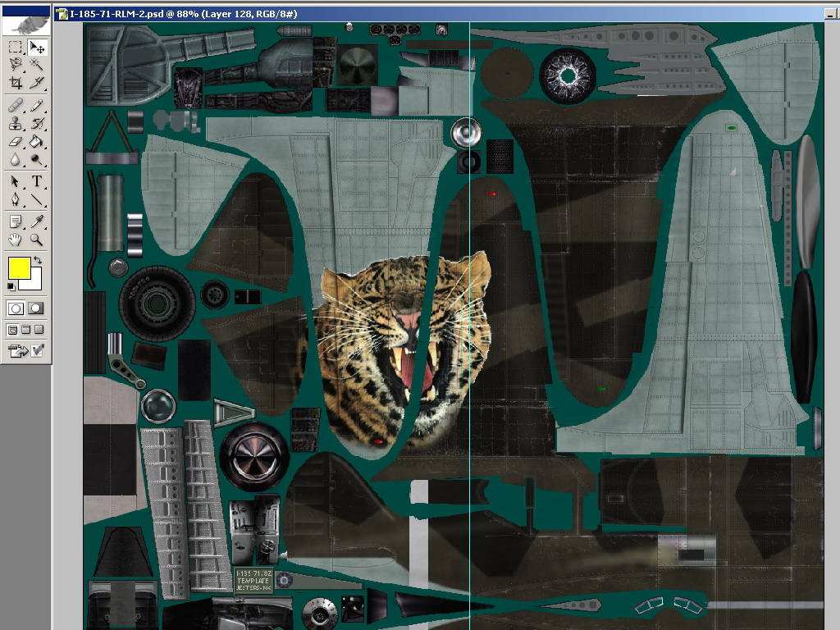Select the Polygonal Lasso tool

(x=16, y=65)
